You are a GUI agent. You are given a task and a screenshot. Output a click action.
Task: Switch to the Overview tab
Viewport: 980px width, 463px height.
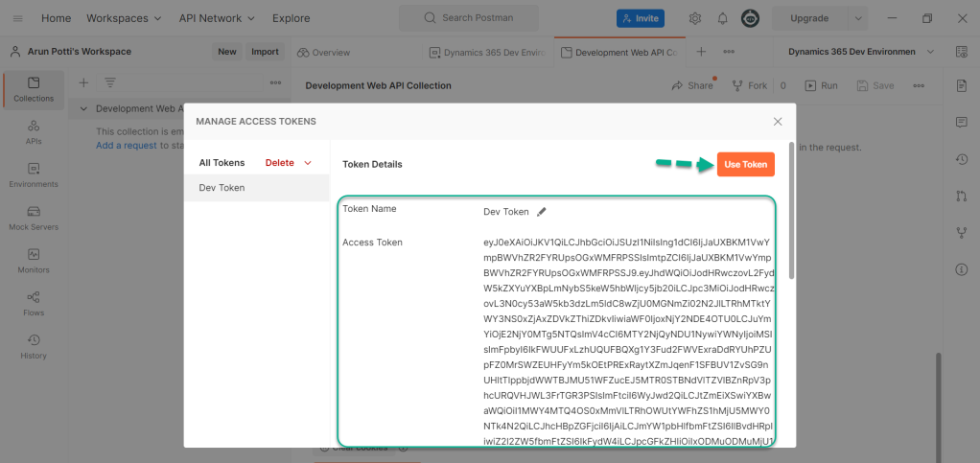(x=324, y=53)
